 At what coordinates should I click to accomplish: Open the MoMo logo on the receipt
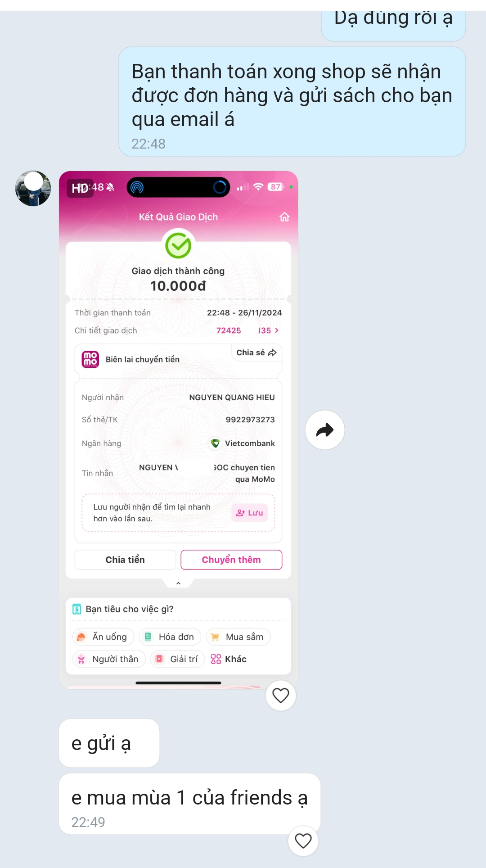(x=90, y=359)
